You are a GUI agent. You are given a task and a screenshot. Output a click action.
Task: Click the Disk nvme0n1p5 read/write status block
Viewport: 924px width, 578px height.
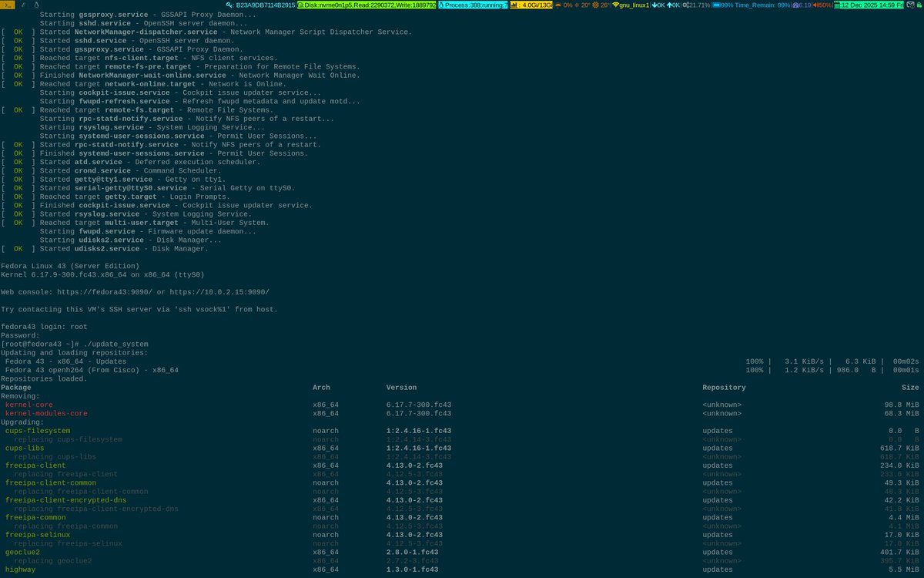[367, 5]
